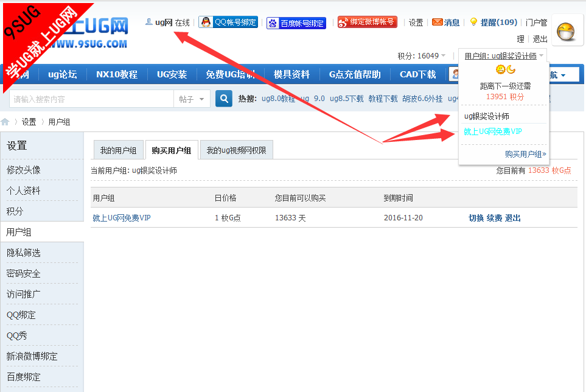Screen dimensions: 586x392
Task: Click 购买用户组» in the dropdown popup
Action: (526, 154)
